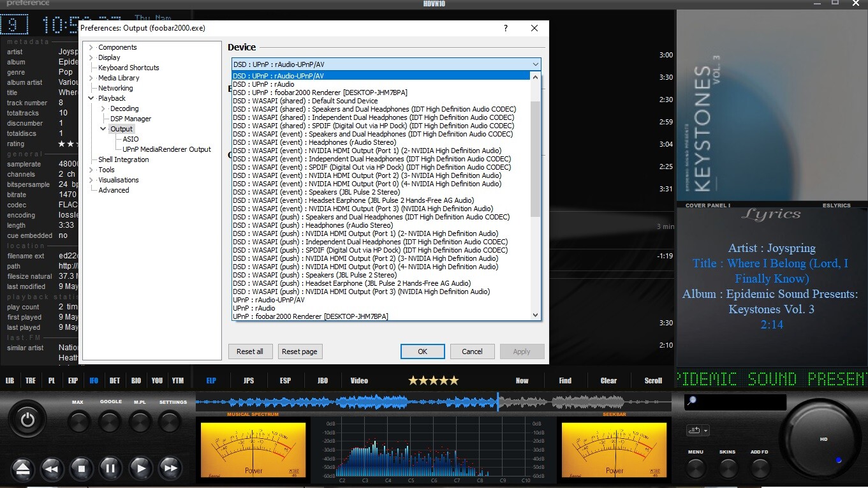The image size is (868, 488).
Task: Click the five-star rating bar
Action: coord(434,380)
